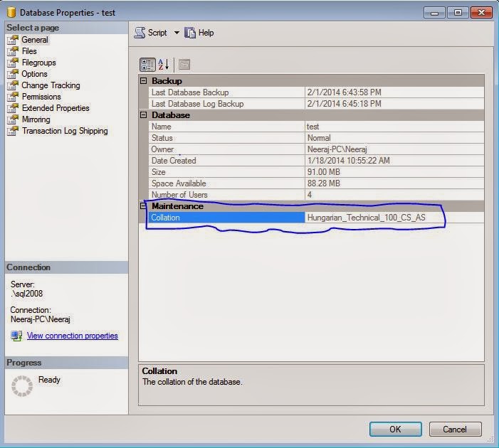Maximize the Database Properties window

(458, 13)
